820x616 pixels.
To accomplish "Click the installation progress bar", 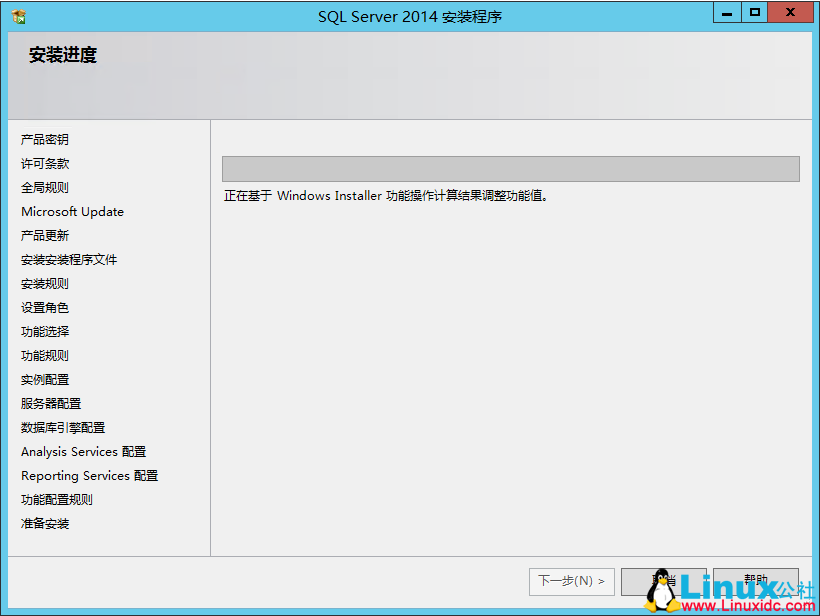I will click(x=510, y=168).
